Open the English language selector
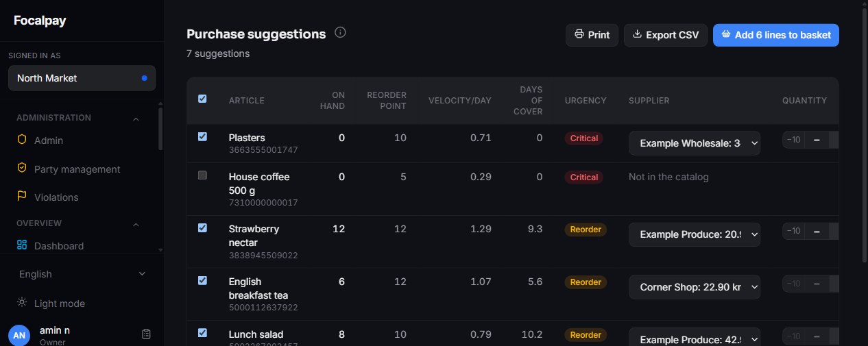This screenshot has width=868, height=346. [x=82, y=274]
